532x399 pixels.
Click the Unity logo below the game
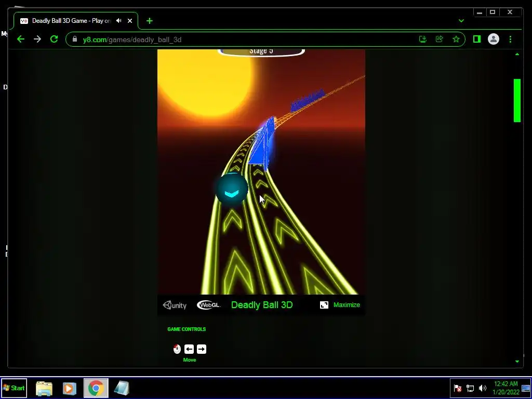pyautogui.click(x=175, y=305)
